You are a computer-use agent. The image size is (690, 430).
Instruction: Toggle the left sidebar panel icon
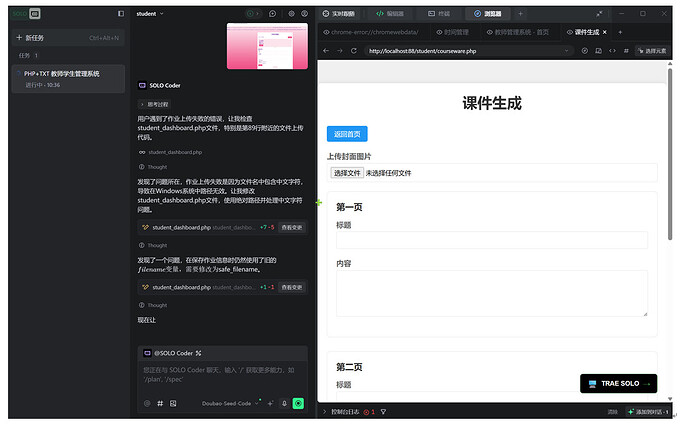click(x=121, y=14)
